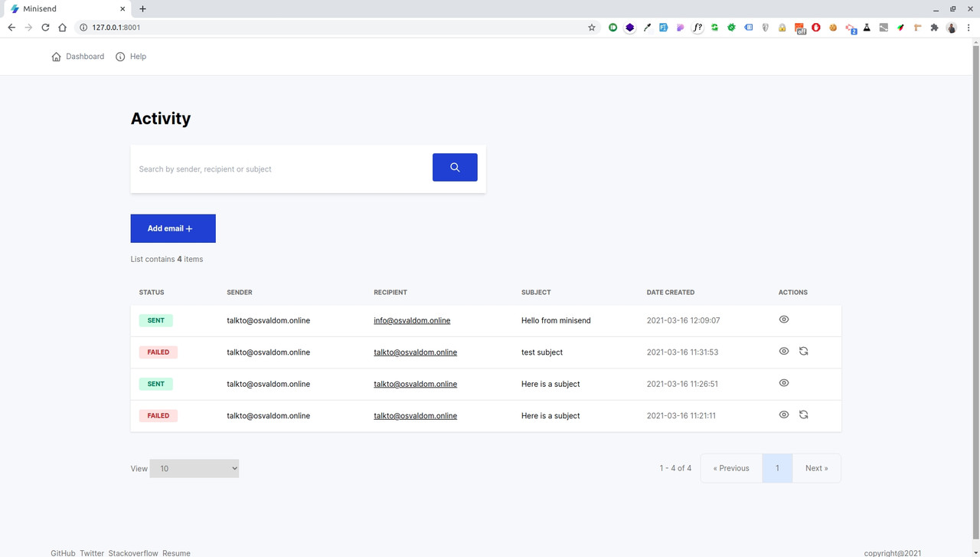Open the Twitter footer link
This screenshot has width=980, height=557.
point(92,553)
